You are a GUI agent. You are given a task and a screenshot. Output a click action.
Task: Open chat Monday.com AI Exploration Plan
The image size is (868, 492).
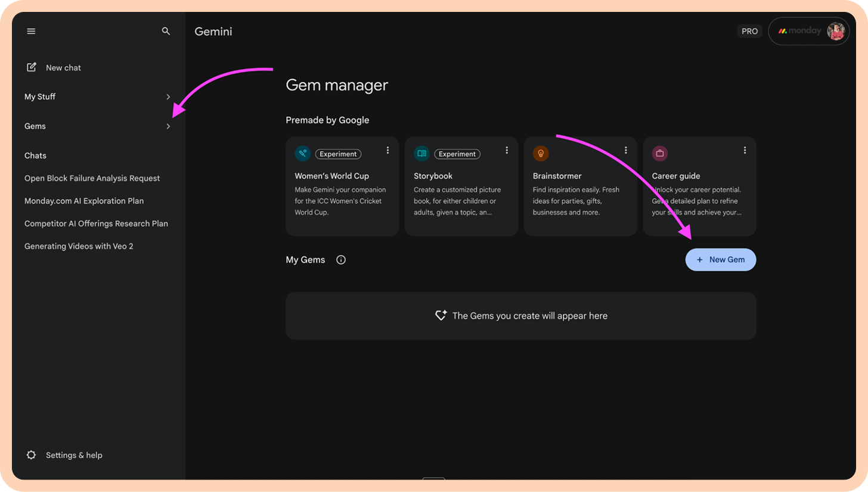[84, 201]
